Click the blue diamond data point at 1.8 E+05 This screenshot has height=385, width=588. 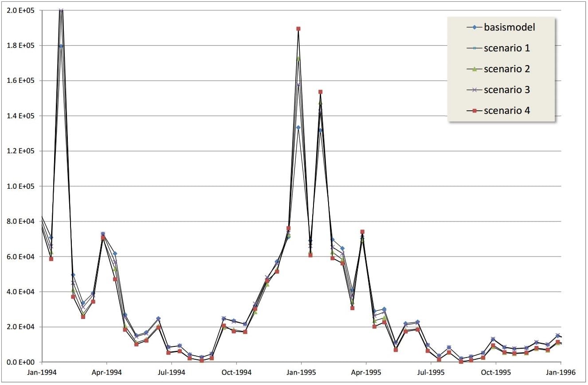coord(61,46)
